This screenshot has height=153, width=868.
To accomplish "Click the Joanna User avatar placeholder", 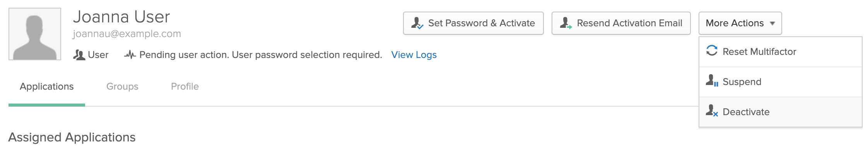I will 35,34.
